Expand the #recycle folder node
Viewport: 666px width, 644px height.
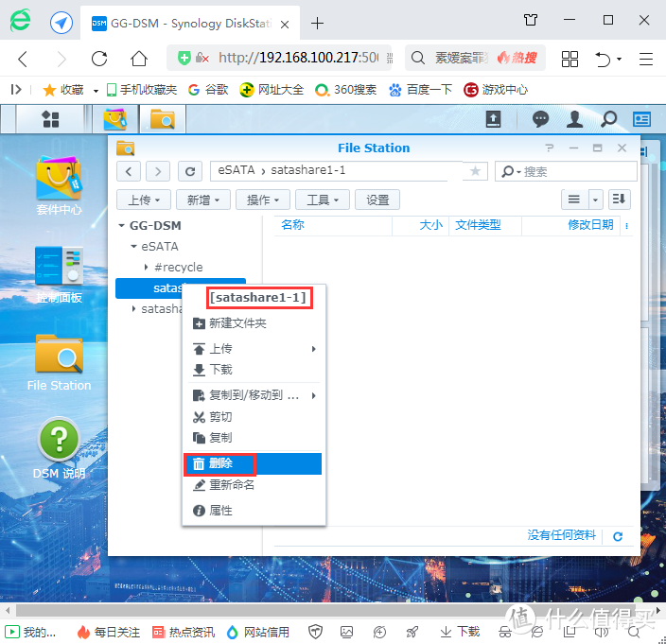(x=146, y=267)
